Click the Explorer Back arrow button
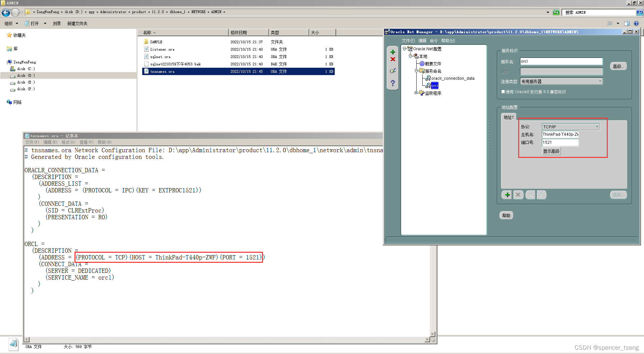Screen dimensions: 644x354 [6, 12]
